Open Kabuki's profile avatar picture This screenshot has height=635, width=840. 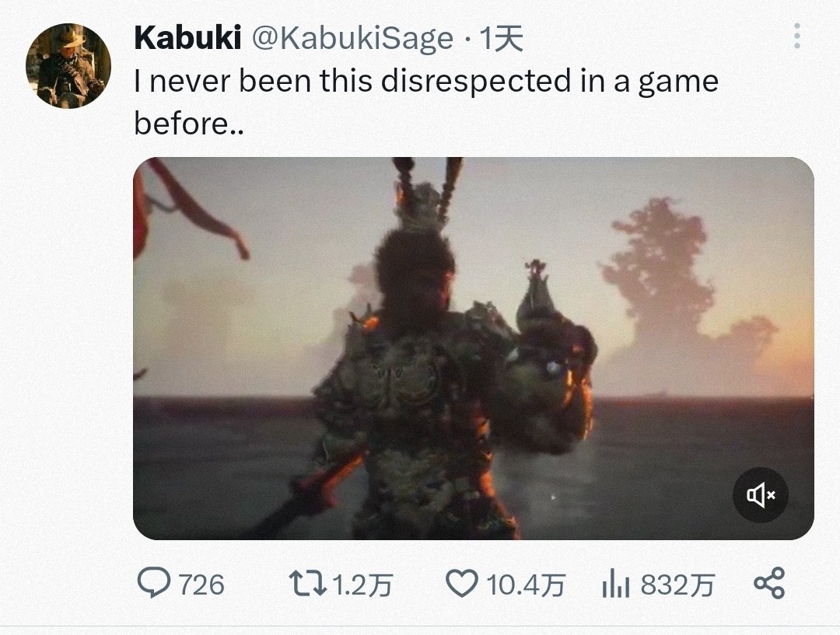[68, 65]
